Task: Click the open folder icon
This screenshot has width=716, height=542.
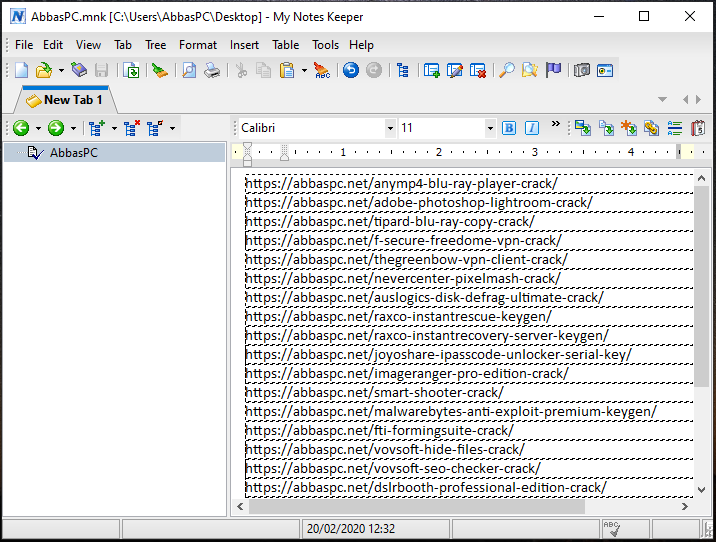Action: [44, 70]
